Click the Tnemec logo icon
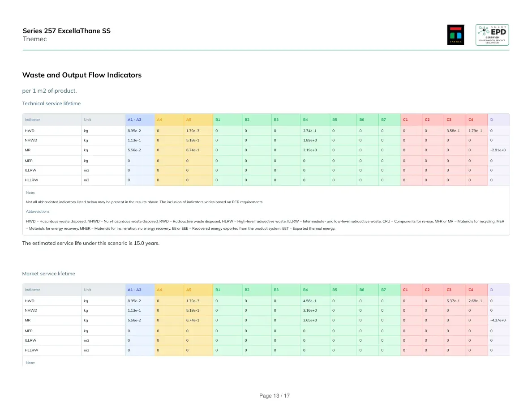The width and height of the screenshot is (532, 411). click(x=456, y=35)
